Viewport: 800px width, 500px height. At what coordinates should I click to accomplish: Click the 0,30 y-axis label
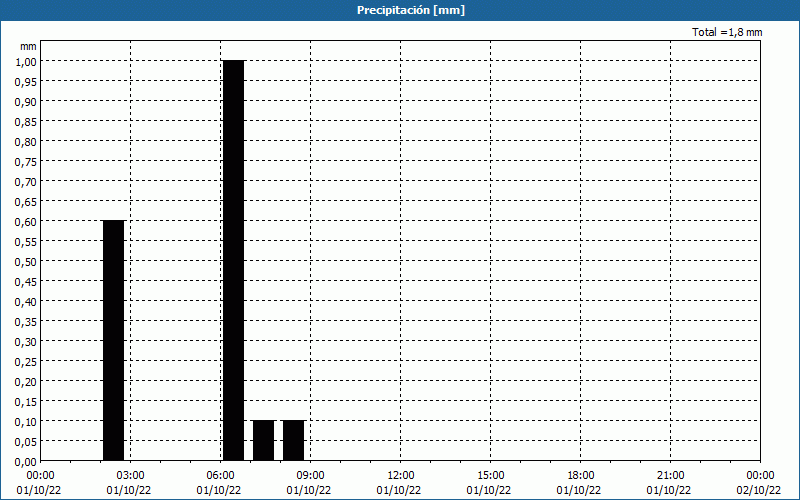coord(26,341)
